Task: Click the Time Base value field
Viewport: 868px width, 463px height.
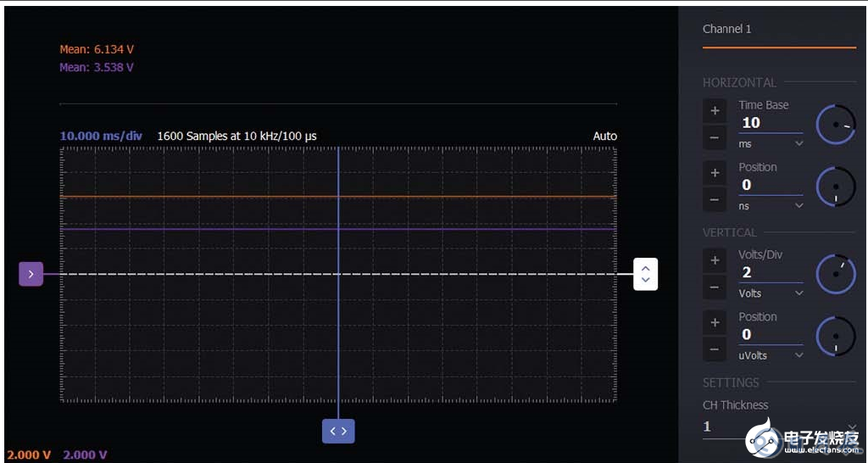Action: pyautogui.click(x=769, y=123)
